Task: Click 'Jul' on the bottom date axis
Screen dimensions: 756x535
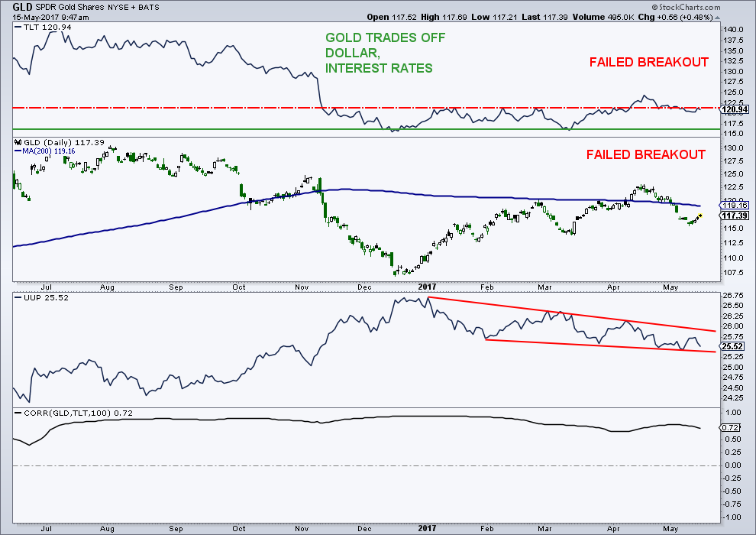Action: click(x=47, y=529)
